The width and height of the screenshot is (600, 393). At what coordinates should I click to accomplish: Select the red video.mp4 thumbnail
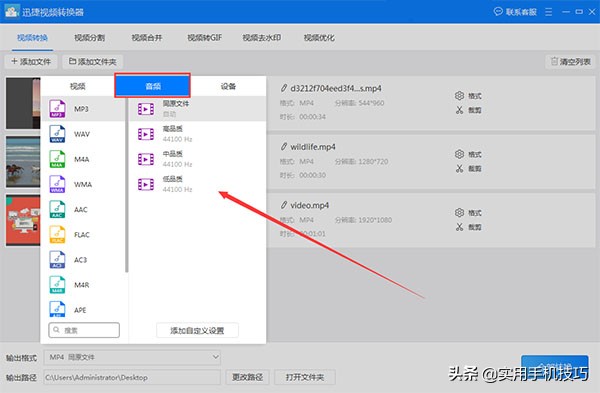[23, 220]
